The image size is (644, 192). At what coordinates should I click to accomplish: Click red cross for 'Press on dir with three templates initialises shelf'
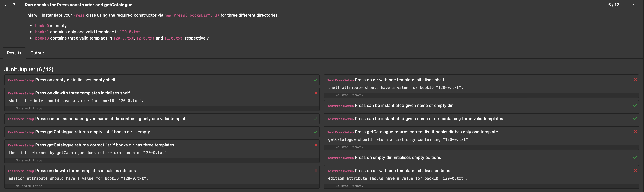click(316, 93)
